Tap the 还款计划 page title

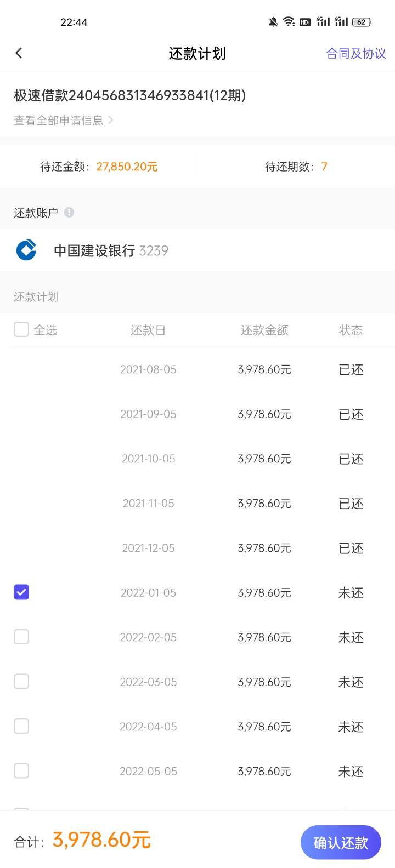pos(197,53)
